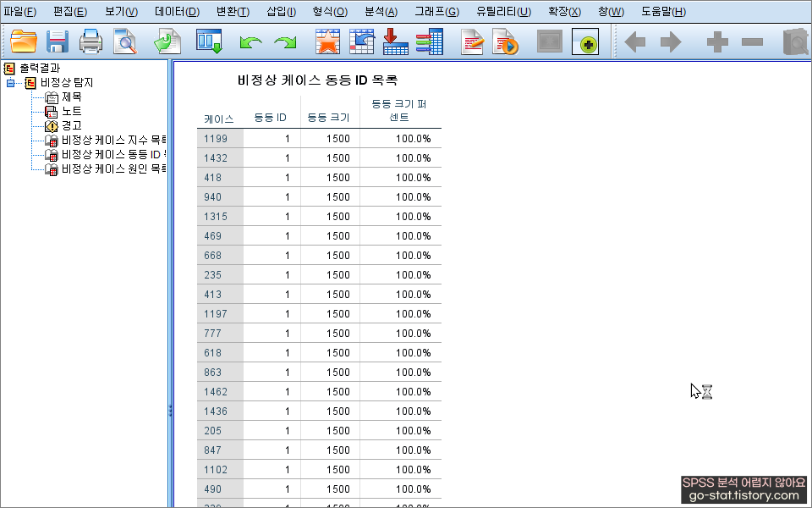This screenshot has height=508, width=812.
Task: Select 비정상 케이스 지수 목록 outline item
Action: (114, 140)
